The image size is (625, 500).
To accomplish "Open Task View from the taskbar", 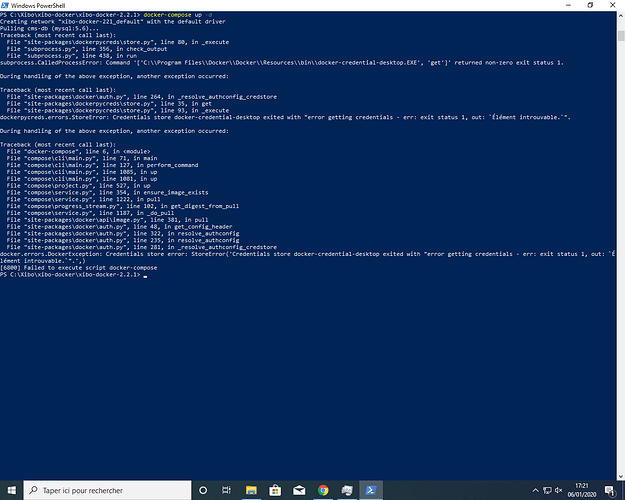I will click(226, 490).
